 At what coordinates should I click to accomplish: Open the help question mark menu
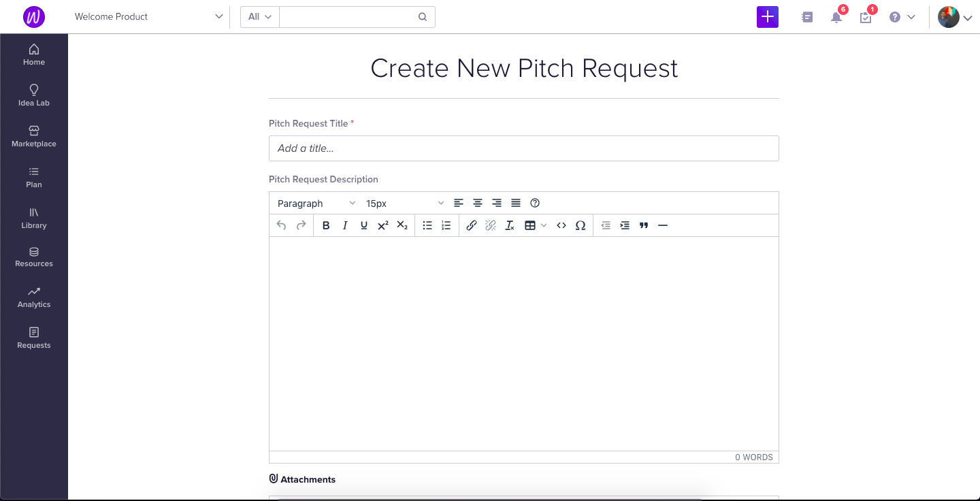coord(902,17)
